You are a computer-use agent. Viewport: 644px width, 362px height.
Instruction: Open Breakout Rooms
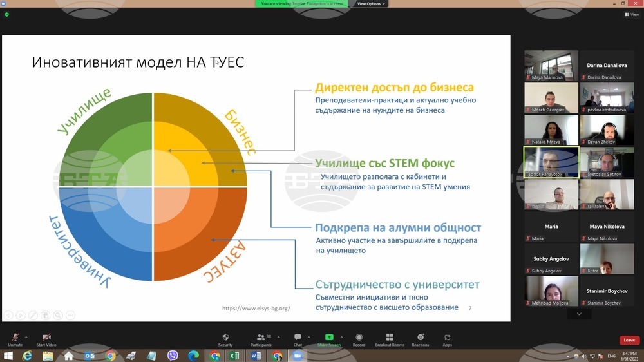click(390, 339)
